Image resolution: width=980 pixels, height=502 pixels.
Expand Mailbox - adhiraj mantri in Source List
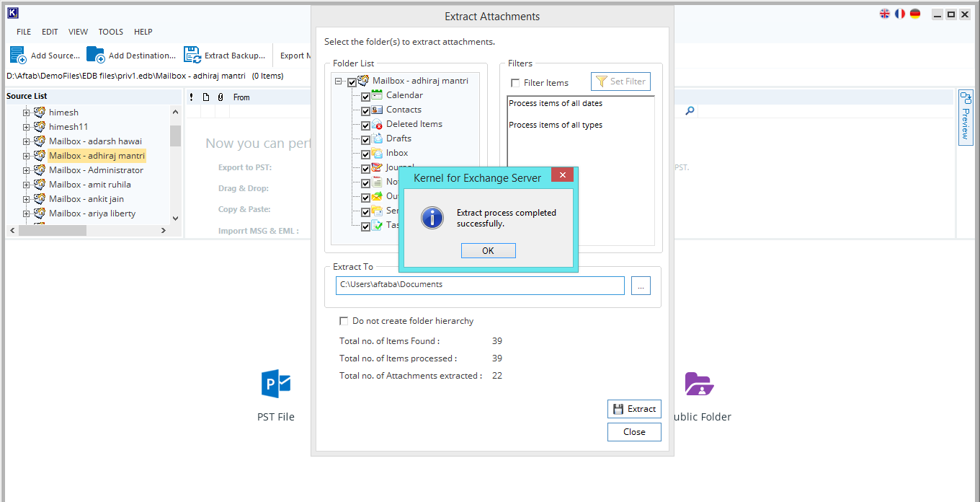click(27, 156)
